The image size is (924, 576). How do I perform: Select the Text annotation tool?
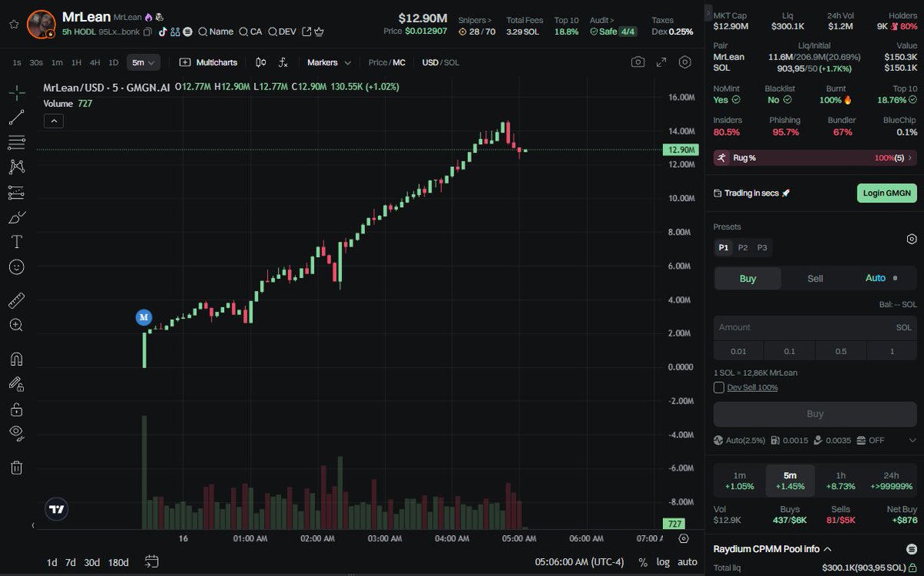click(17, 242)
